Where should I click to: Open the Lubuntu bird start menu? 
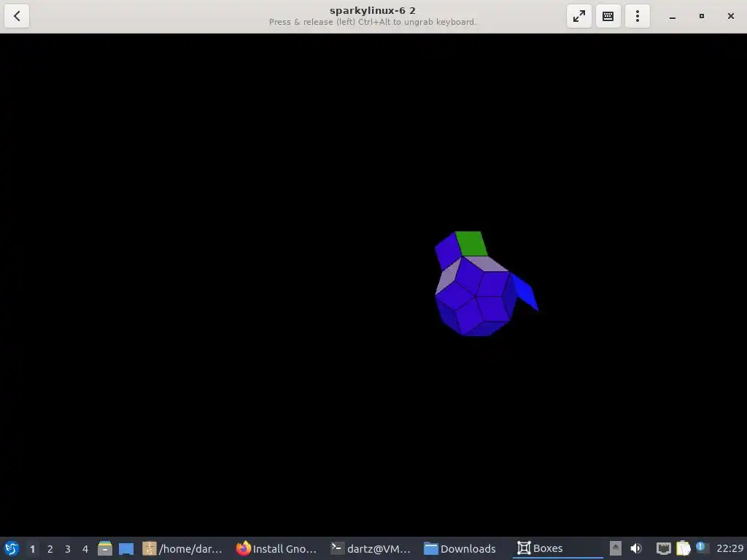pyautogui.click(x=12, y=548)
